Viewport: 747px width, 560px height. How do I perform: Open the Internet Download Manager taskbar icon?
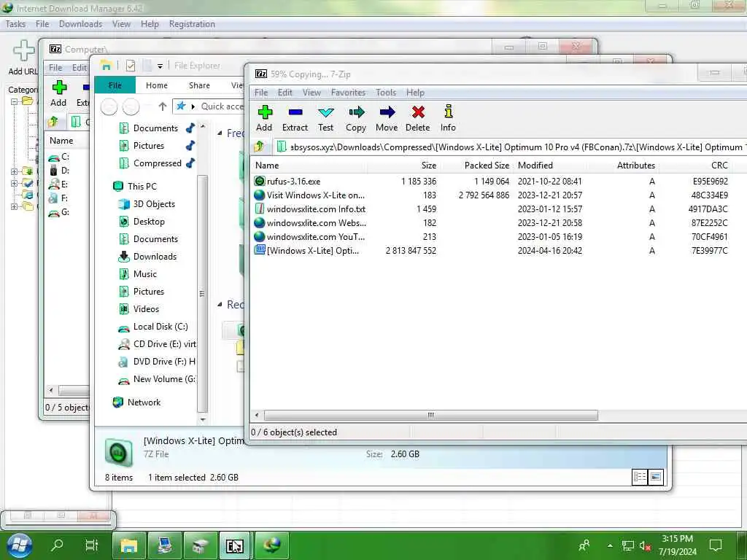click(272, 545)
